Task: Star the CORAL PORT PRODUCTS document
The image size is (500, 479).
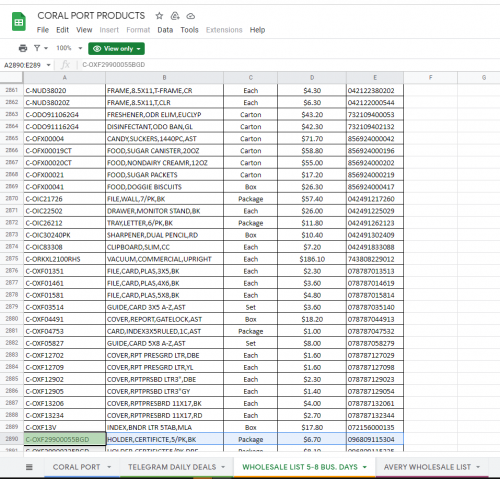Action: tap(159, 16)
